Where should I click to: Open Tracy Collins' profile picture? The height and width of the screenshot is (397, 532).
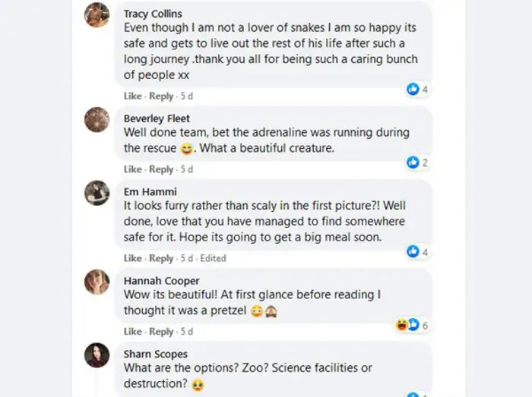97,15
